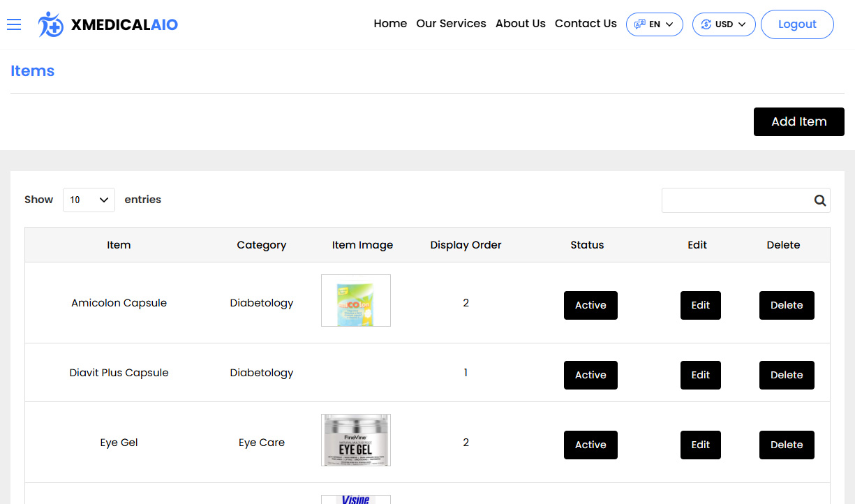Image resolution: width=855 pixels, height=504 pixels.
Task: Open the hamburger navigation menu
Action: point(14,24)
